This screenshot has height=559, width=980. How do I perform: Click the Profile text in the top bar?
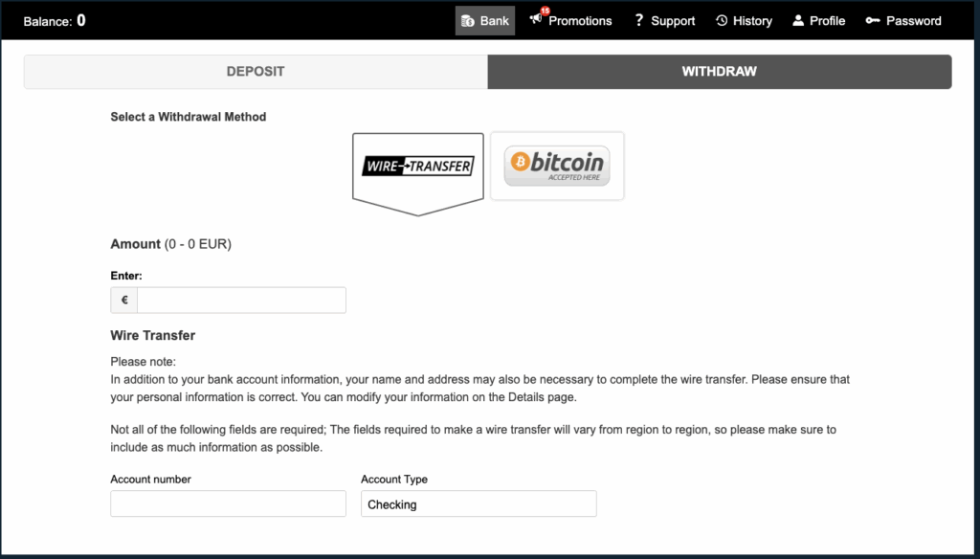tap(827, 21)
